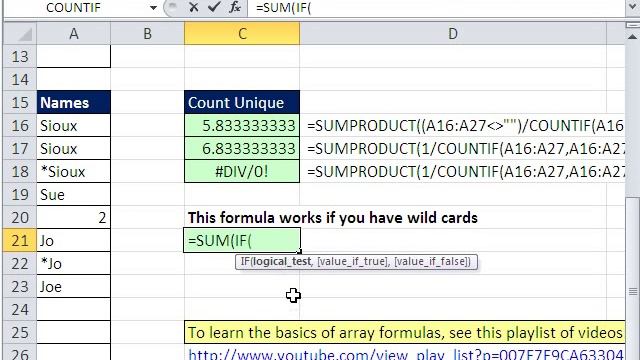Image resolution: width=640 pixels, height=360 pixels.
Task: Click D18 SUMPRODUCT formula text
Action: coord(466,171)
